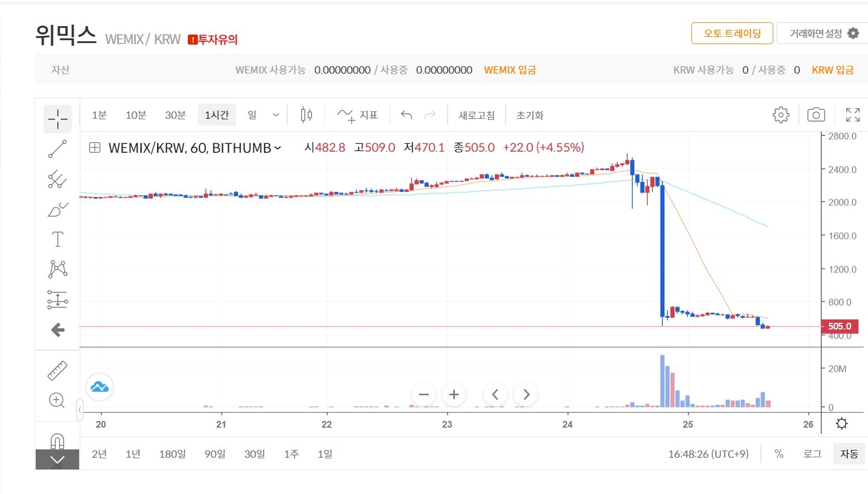Switch to 일 daily interval
Screen dimensions: 868x494
[252, 115]
